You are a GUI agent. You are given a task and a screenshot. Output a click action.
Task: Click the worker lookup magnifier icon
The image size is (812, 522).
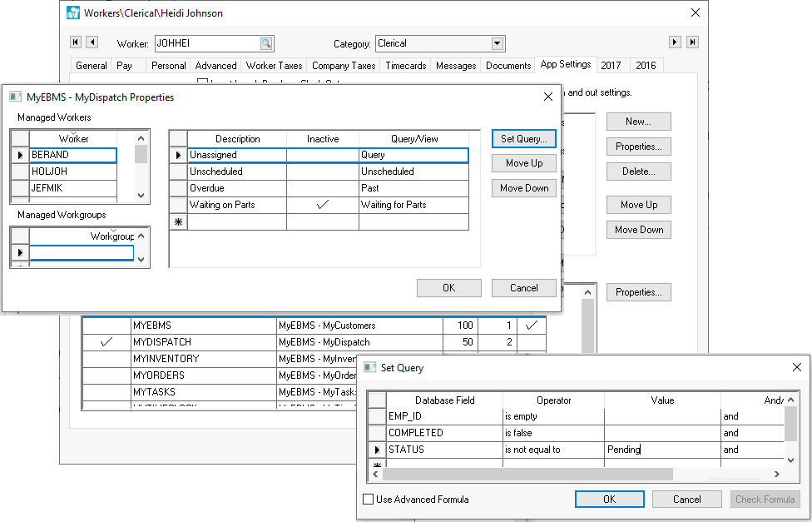pos(265,43)
